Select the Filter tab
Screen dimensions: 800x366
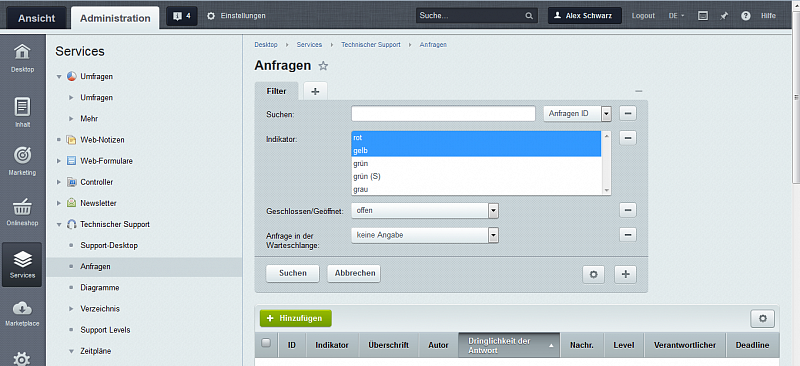pos(277,91)
